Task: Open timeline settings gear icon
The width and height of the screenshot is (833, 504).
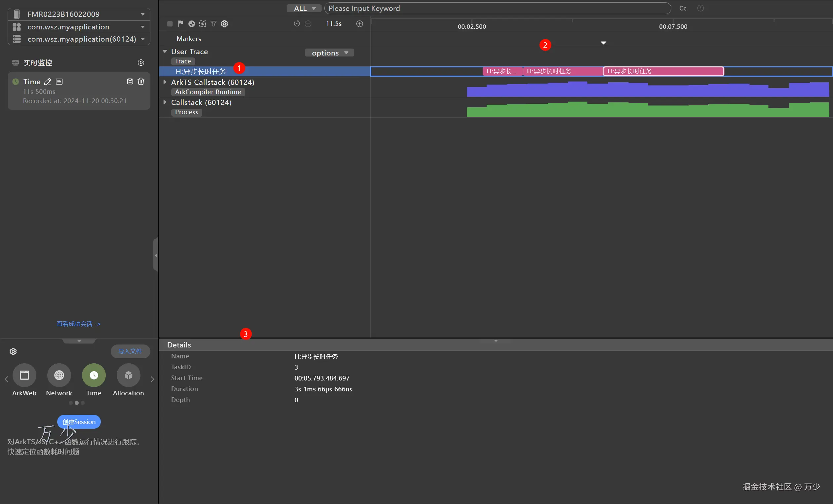Action: coord(224,24)
